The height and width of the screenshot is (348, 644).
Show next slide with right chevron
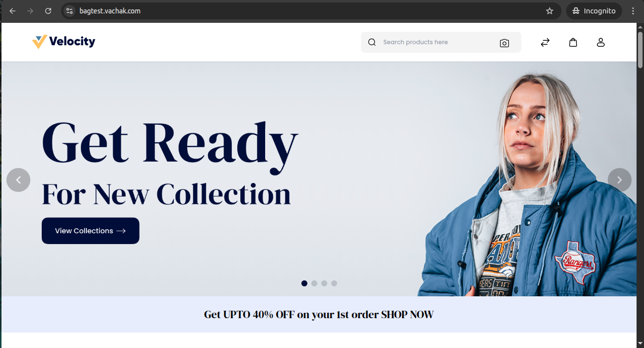(620, 180)
